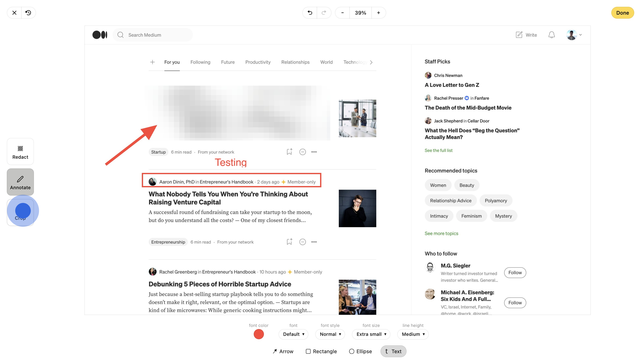Select the Redact tool
Screen dimensions: 641x364
point(20,151)
